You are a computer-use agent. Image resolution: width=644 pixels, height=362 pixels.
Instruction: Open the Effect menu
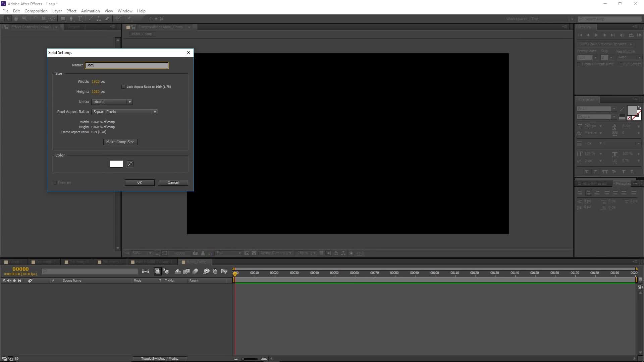click(71, 11)
